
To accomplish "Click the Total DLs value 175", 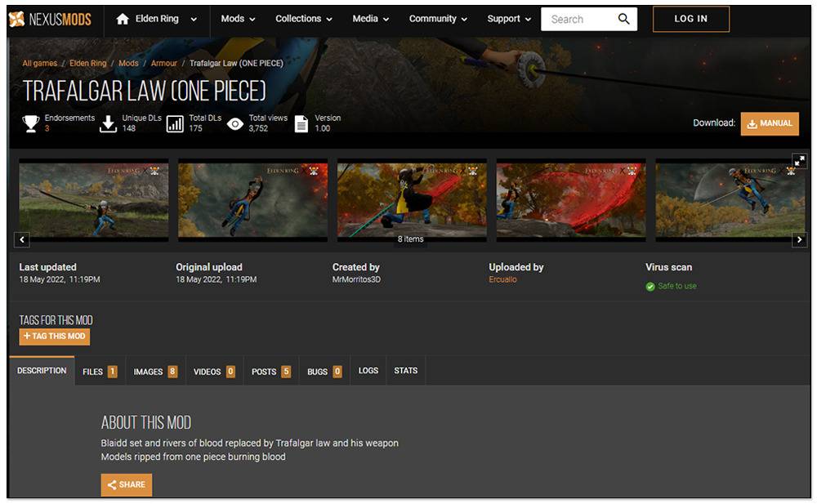I will point(195,128).
